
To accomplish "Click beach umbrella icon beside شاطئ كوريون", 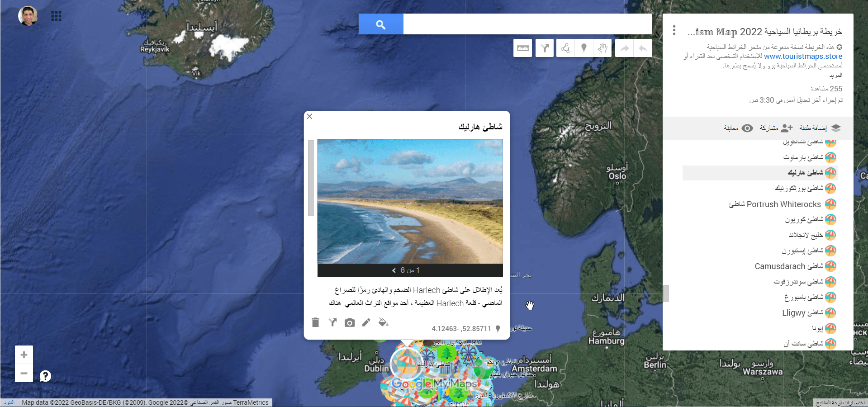I will pyautogui.click(x=830, y=219).
